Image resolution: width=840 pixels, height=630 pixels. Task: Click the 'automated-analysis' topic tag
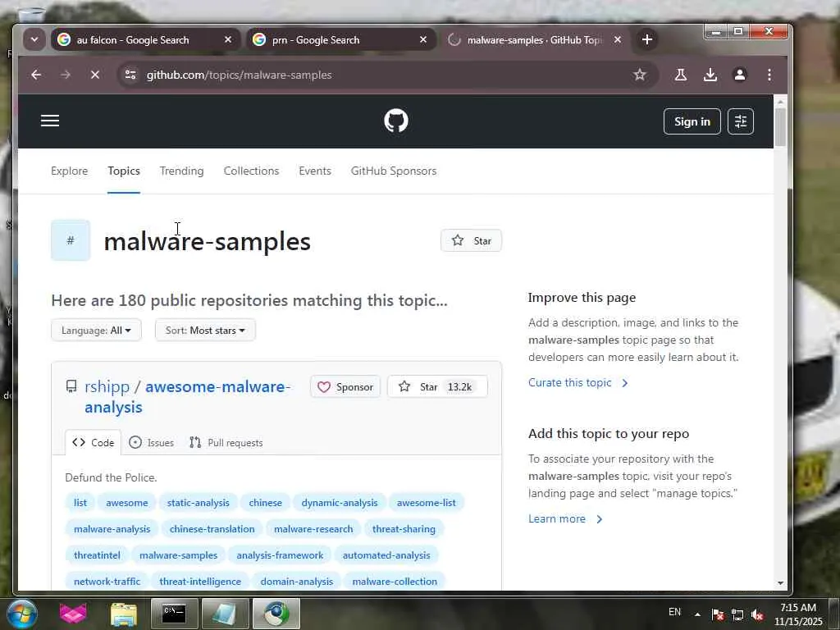click(386, 555)
